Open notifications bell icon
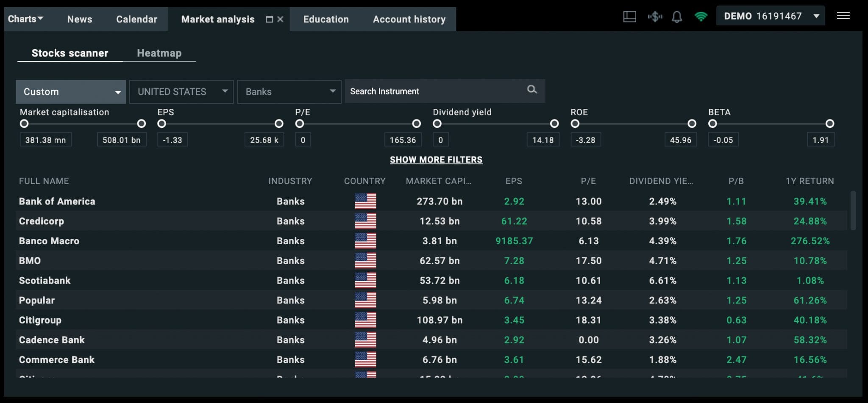Screen dimensions: 868x403 click(x=677, y=17)
